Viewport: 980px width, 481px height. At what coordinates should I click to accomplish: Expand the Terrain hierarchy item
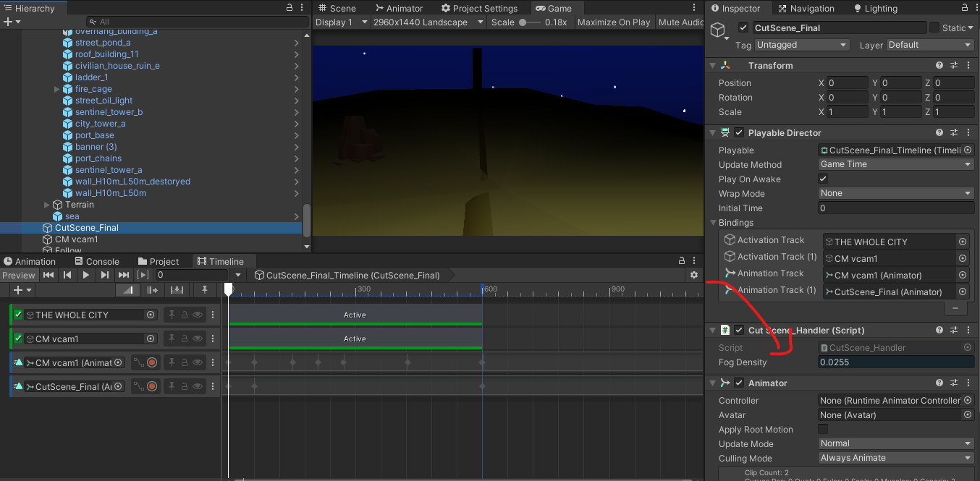[47, 205]
